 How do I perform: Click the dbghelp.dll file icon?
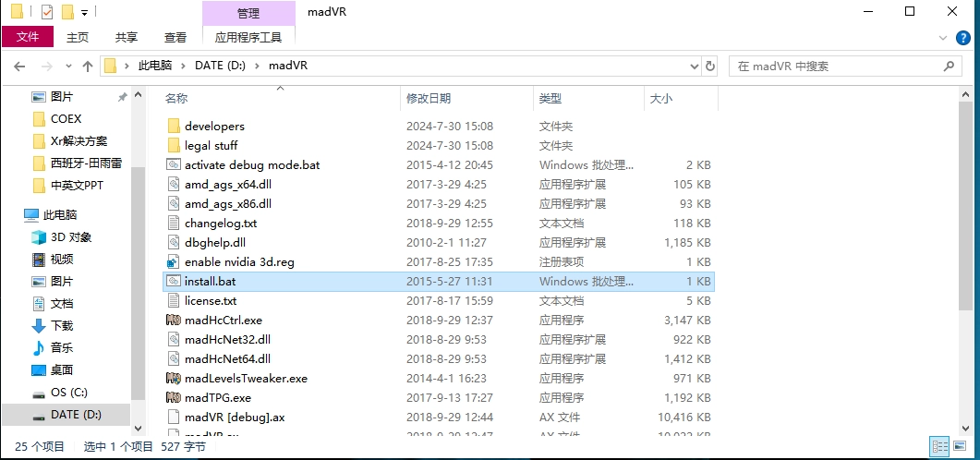174,243
